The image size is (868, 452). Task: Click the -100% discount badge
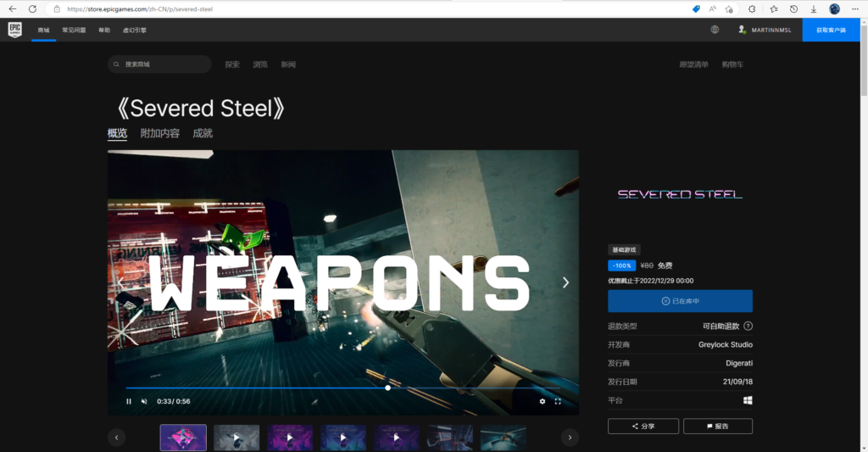click(x=621, y=265)
